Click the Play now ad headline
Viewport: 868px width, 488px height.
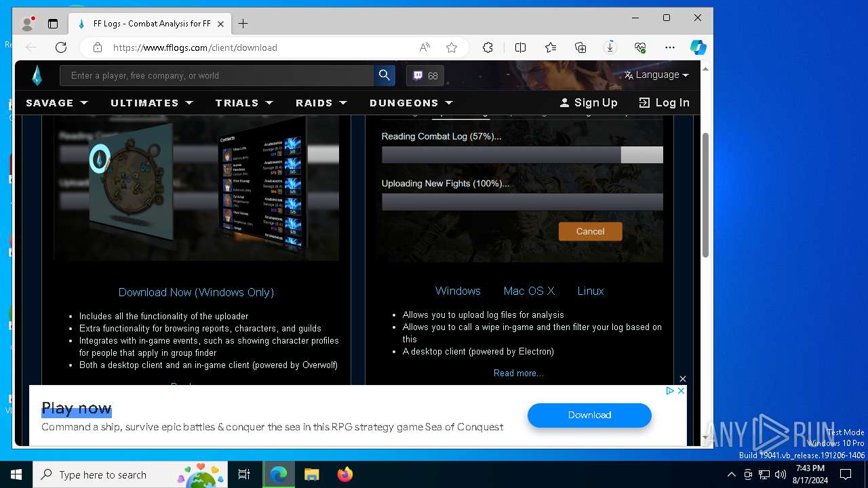click(x=77, y=408)
